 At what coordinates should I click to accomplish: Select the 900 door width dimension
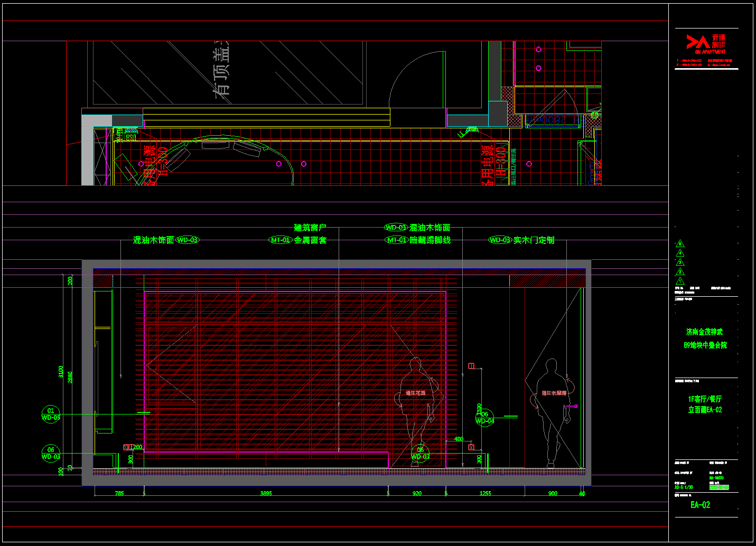coord(553,493)
